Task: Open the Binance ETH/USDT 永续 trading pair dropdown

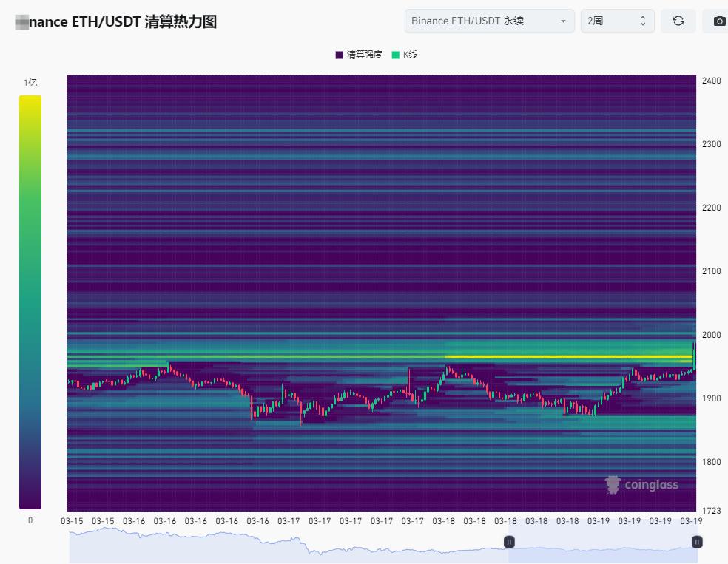Action: 489,21
